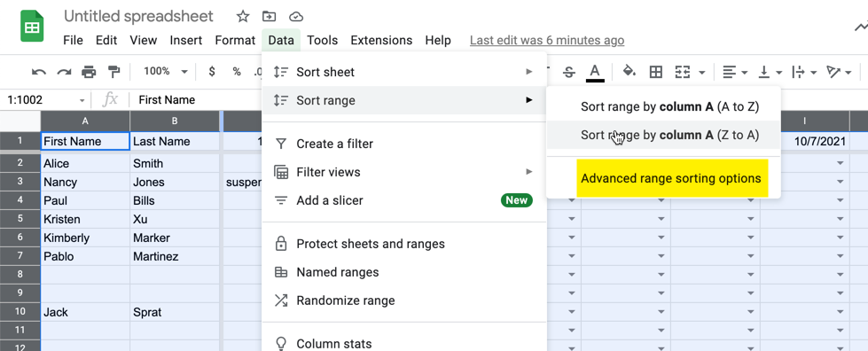868x351 pixels.
Task: Expand the name box range arrow
Action: tap(82, 101)
